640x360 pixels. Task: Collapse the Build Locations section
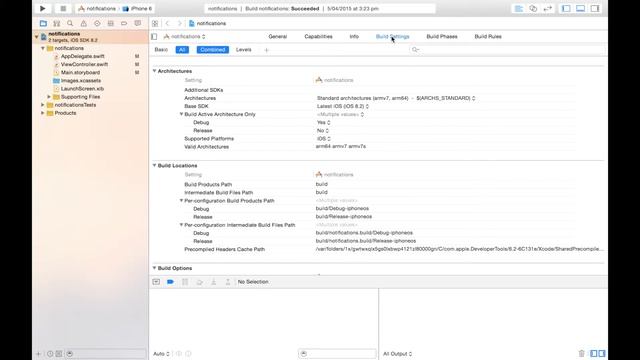pyautogui.click(x=155, y=165)
